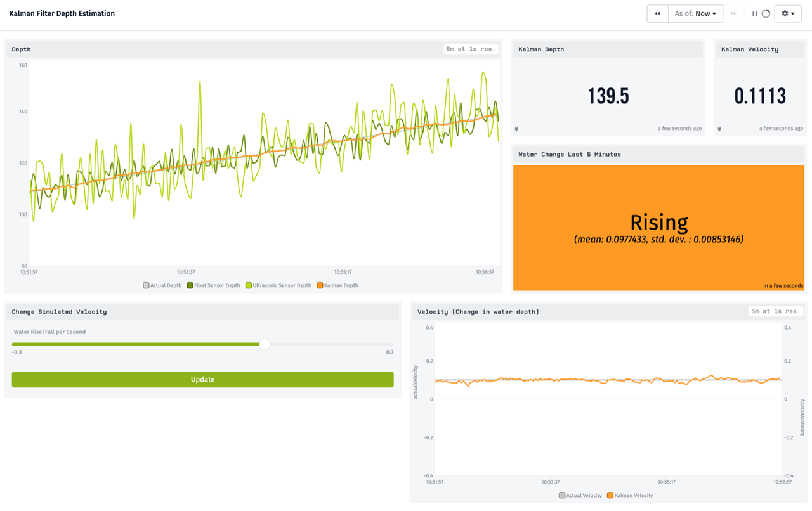This screenshot has height=511, width=812.
Task: Pause the dashboard auto-refresh
Action: click(x=754, y=14)
